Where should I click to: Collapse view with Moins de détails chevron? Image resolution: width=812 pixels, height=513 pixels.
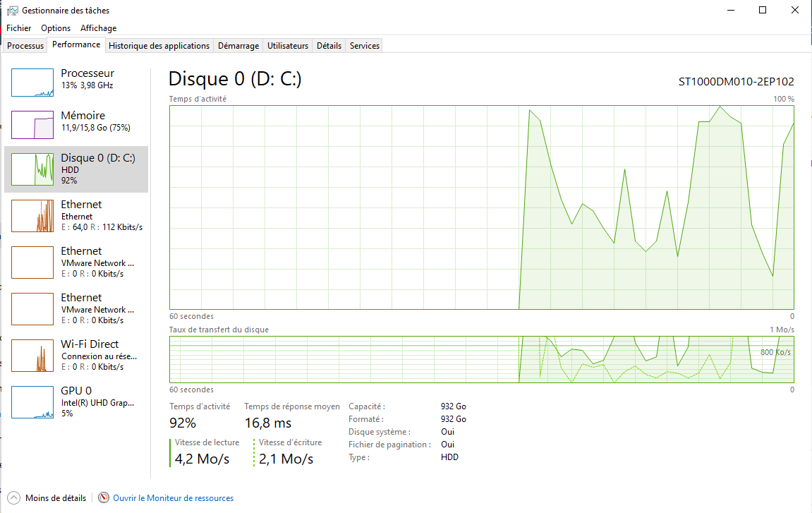click(14, 498)
